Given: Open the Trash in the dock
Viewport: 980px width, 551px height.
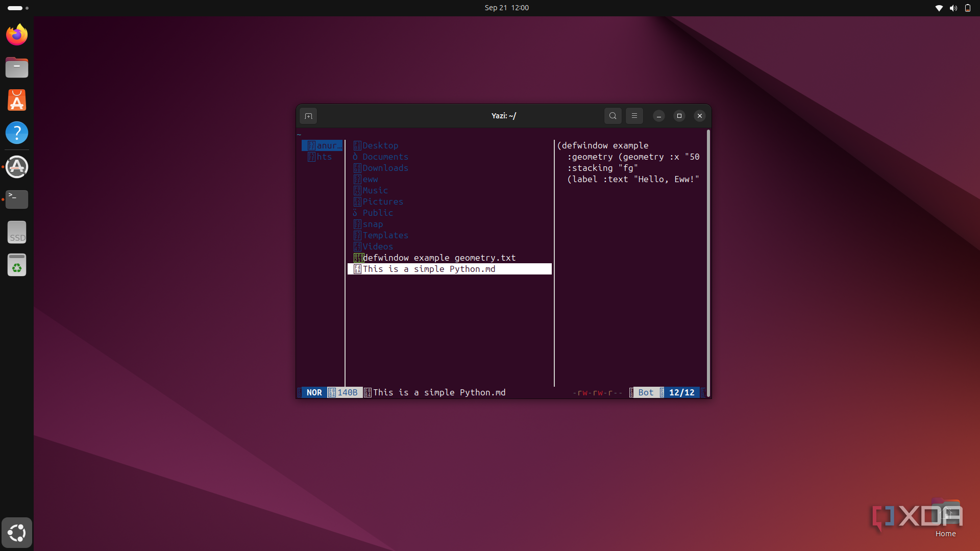Looking at the screenshot, I should coord(17,265).
